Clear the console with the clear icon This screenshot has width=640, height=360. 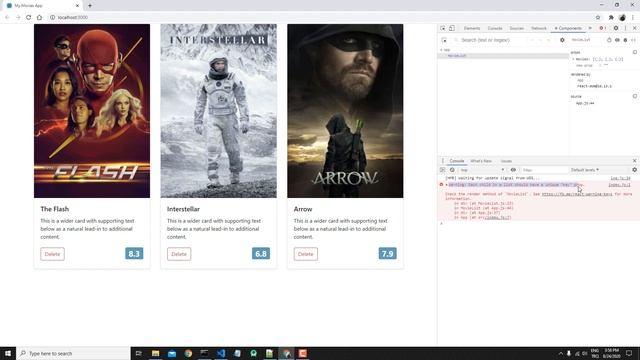[x=452, y=170]
